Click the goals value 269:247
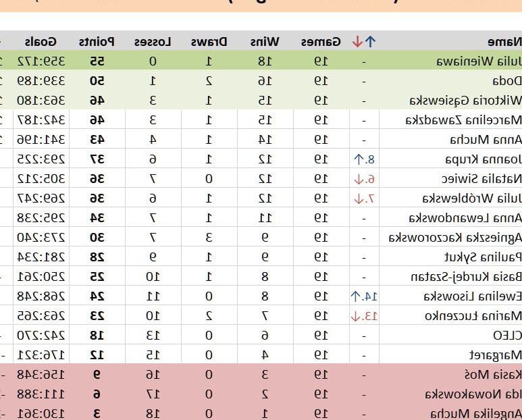 (41, 199)
